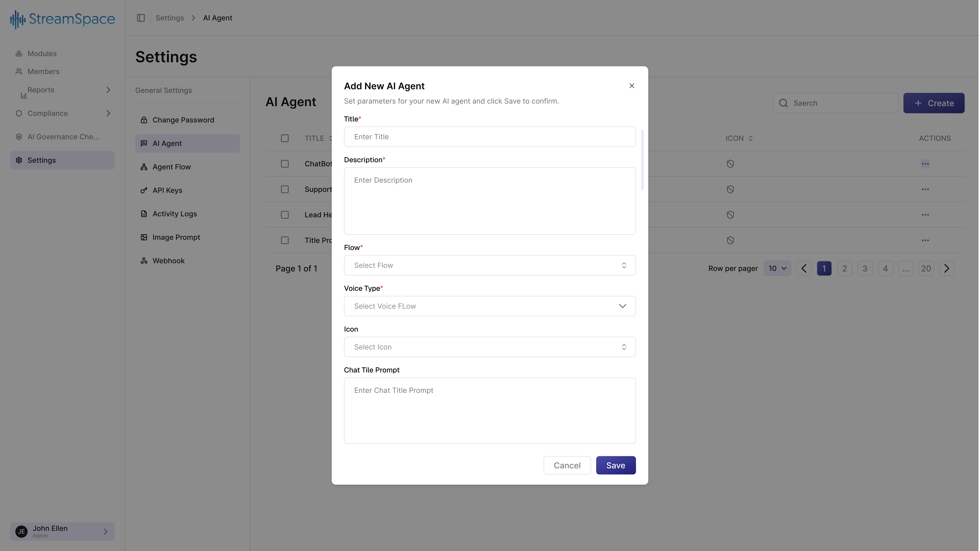
Task: Close the Add New AI Agent dialog
Action: (632, 86)
